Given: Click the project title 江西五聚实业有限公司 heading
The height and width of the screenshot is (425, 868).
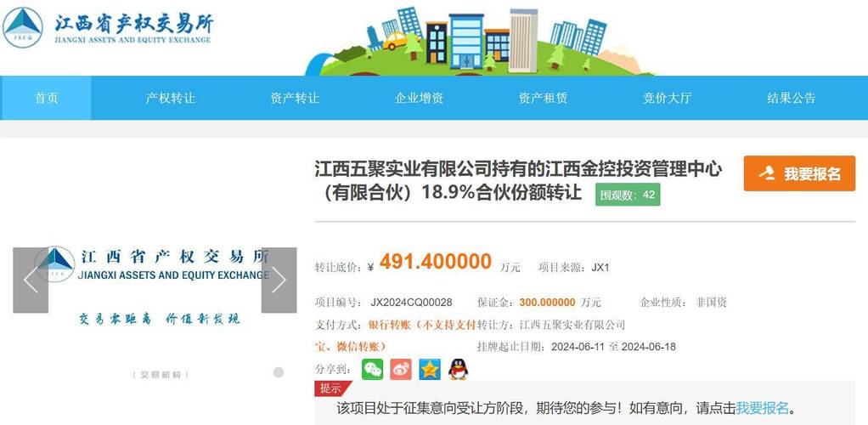Looking at the screenshot, I should coord(518,181).
